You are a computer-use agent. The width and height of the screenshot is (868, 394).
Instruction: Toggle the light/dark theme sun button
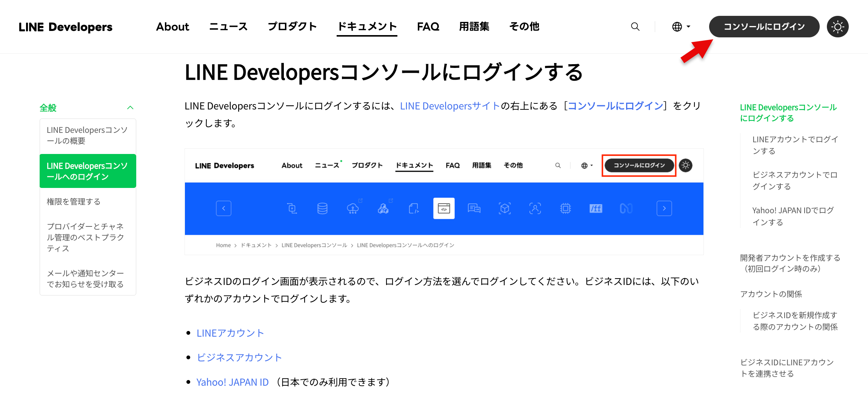tap(837, 26)
